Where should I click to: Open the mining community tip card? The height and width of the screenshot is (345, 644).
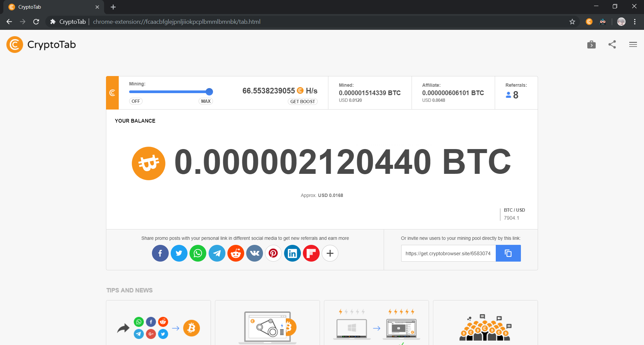(x=485, y=323)
